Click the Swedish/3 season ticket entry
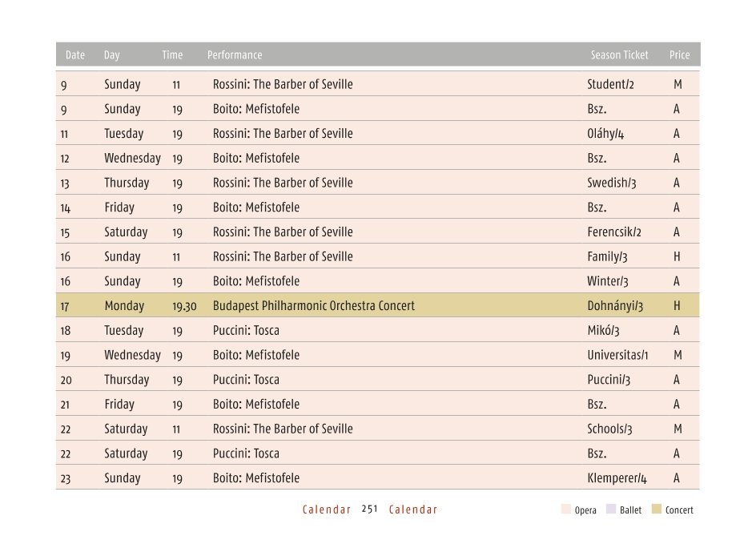The height and width of the screenshot is (544, 756). pos(611,183)
